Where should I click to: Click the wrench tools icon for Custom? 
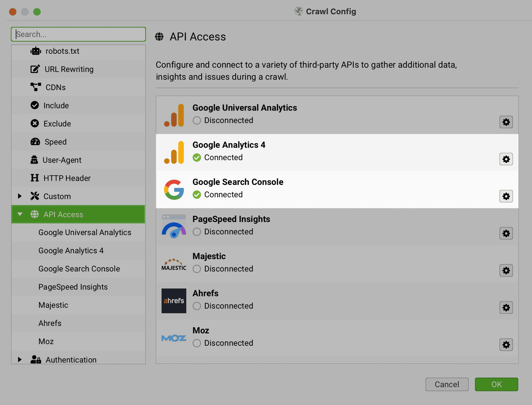click(35, 196)
